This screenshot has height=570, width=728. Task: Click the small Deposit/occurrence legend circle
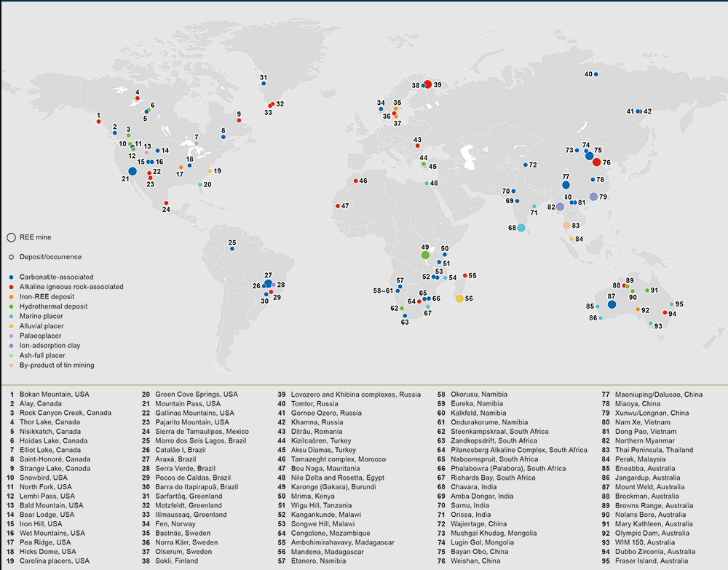(11, 257)
